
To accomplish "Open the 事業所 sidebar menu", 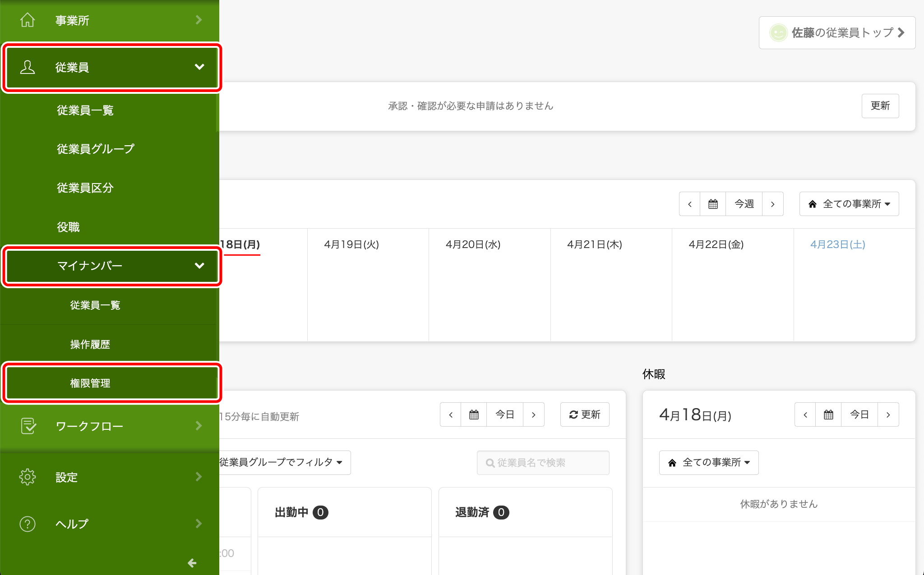I will [110, 20].
